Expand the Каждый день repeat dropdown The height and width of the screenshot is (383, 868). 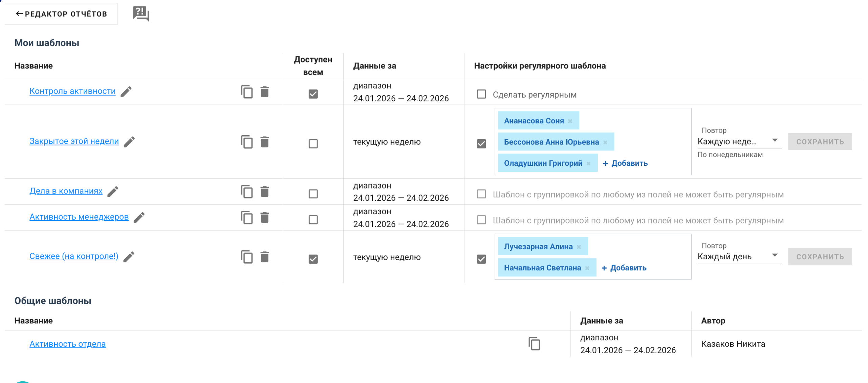click(739, 257)
